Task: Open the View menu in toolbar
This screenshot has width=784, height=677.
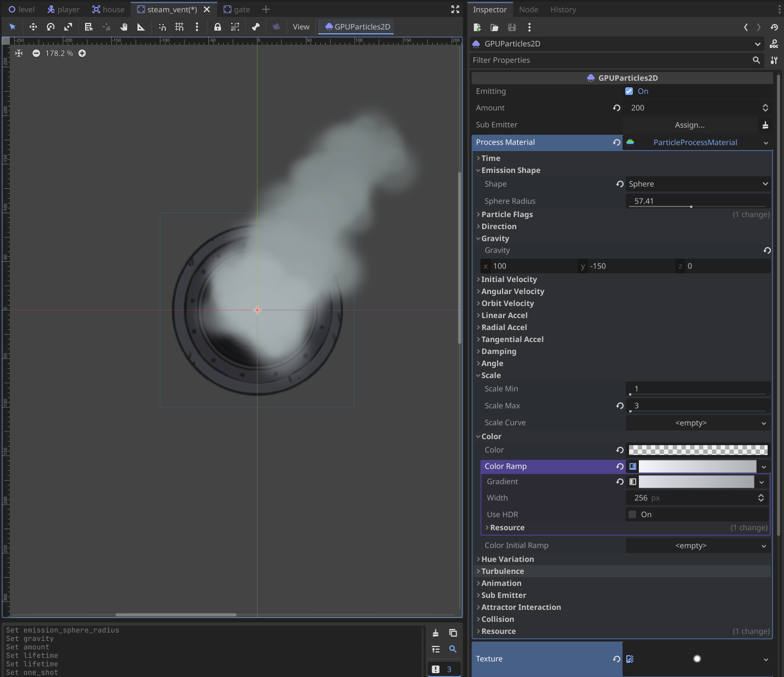Action: [301, 27]
